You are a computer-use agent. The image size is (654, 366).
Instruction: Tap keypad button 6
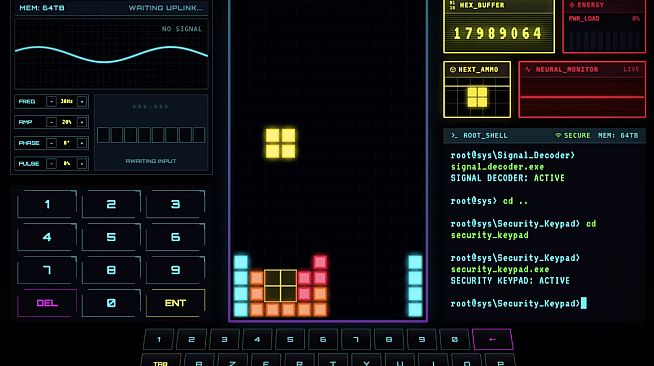point(176,237)
